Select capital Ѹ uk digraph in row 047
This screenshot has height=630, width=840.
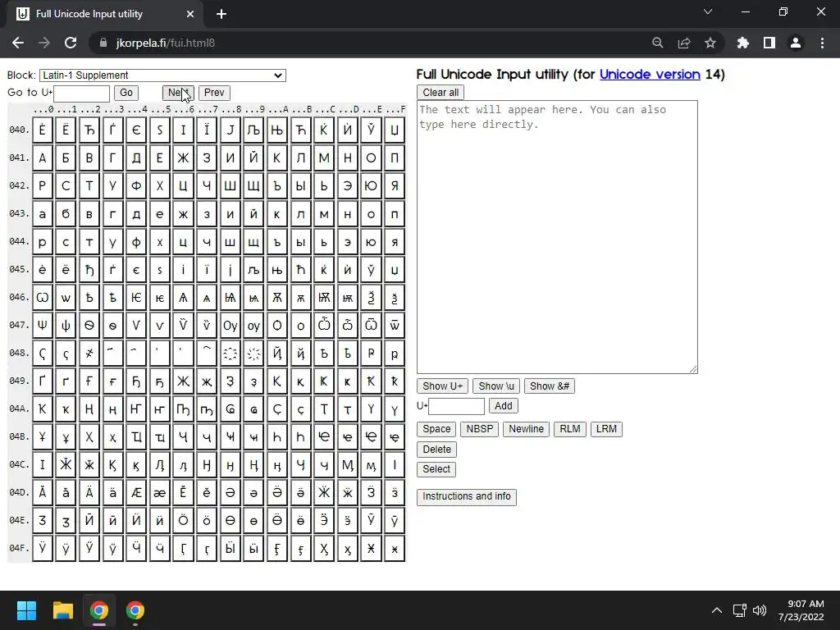coord(231,325)
